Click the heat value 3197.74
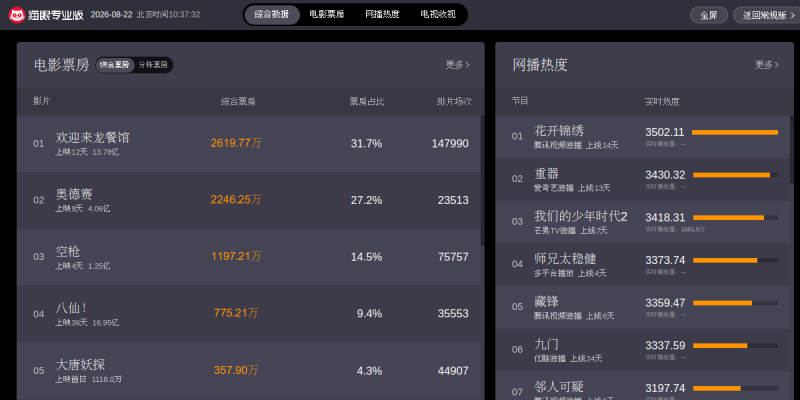800x400 pixels. [x=665, y=388]
